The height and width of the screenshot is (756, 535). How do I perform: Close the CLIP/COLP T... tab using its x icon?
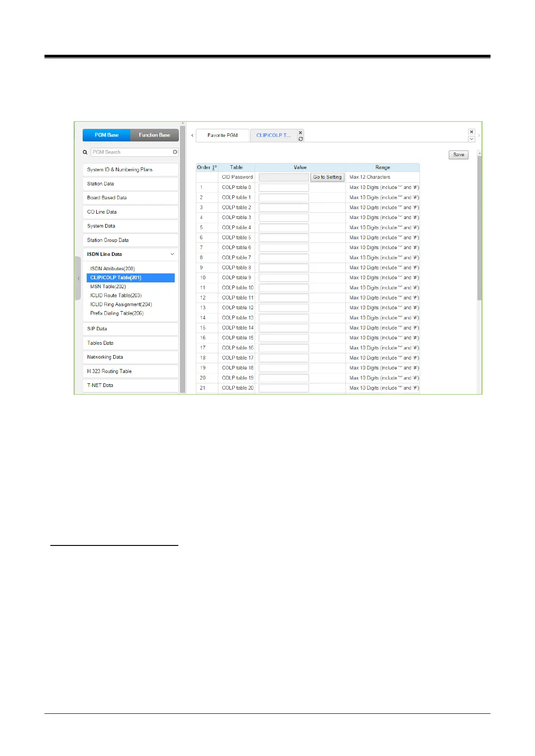pyautogui.click(x=301, y=132)
